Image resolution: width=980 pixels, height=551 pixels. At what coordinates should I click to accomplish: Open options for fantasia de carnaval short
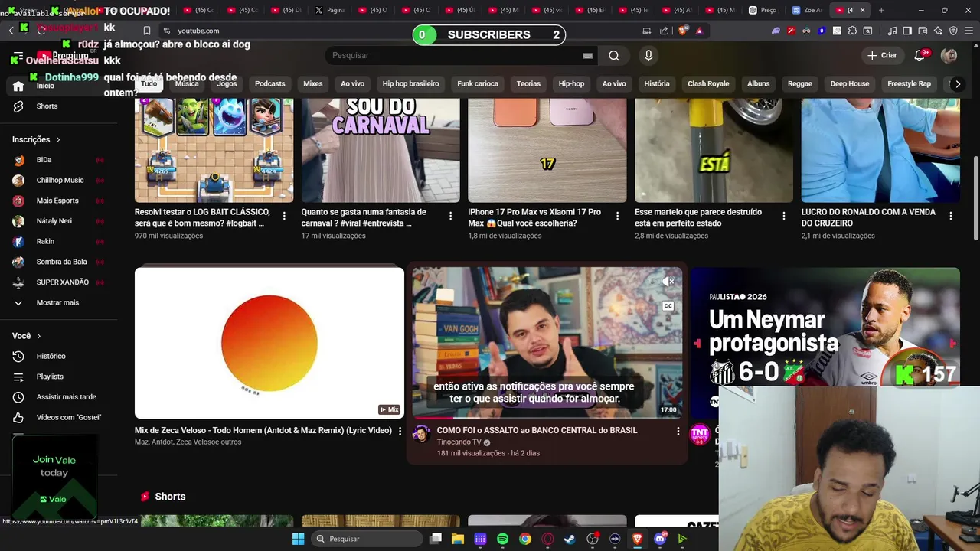[450, 217]
